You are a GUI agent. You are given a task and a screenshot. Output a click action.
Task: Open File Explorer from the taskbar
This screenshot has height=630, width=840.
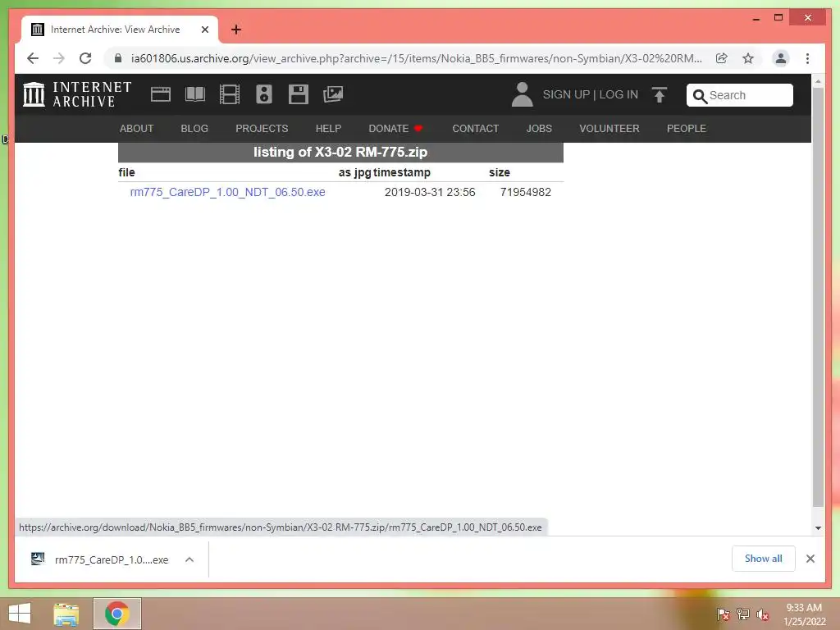[66, 614]
